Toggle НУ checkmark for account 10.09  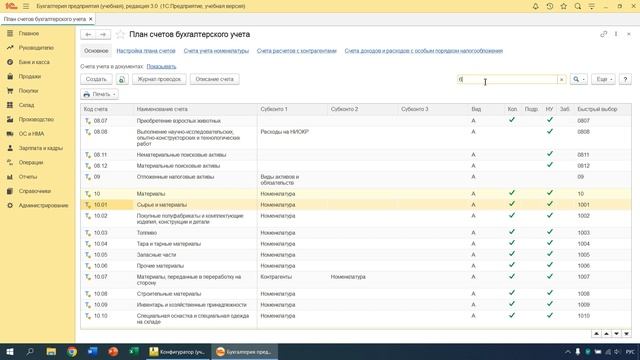[x=550, y=304]
